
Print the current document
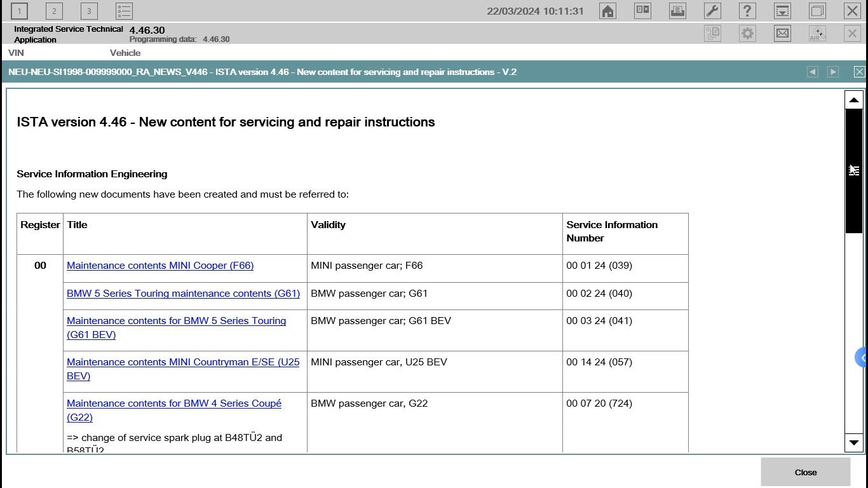pos(677,11)
